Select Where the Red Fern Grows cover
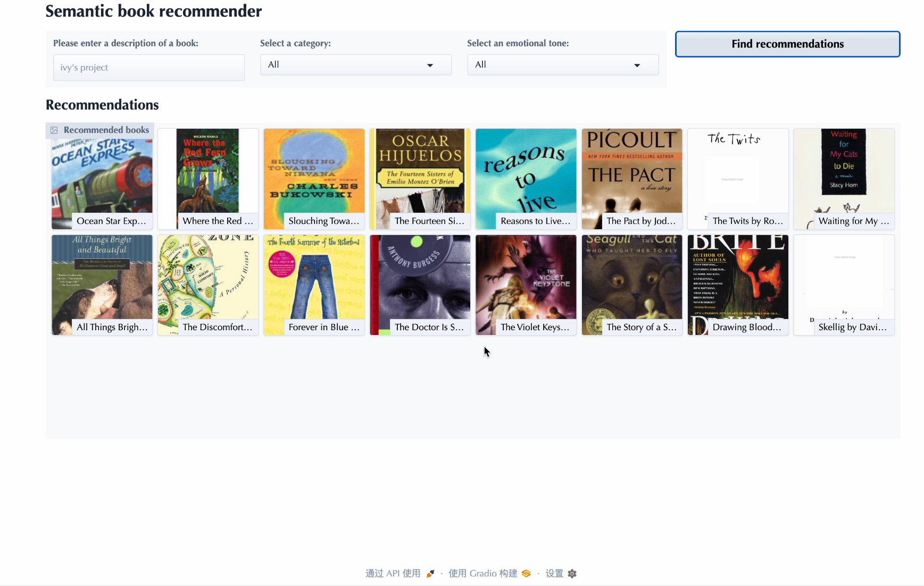The height and width of the screenshot is (586, 924). [x=207, y=179]
